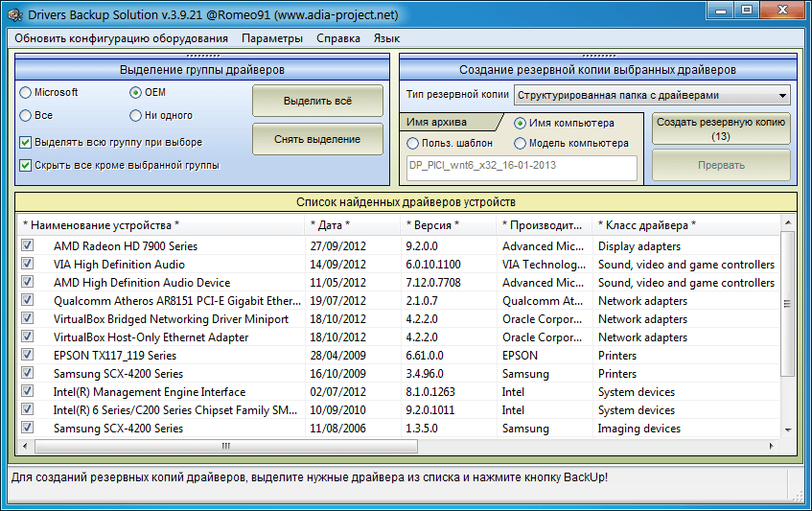This screenshot has height=511, width=812.
Task: Select the Microsoft radio button
Action: coord(25,93)
